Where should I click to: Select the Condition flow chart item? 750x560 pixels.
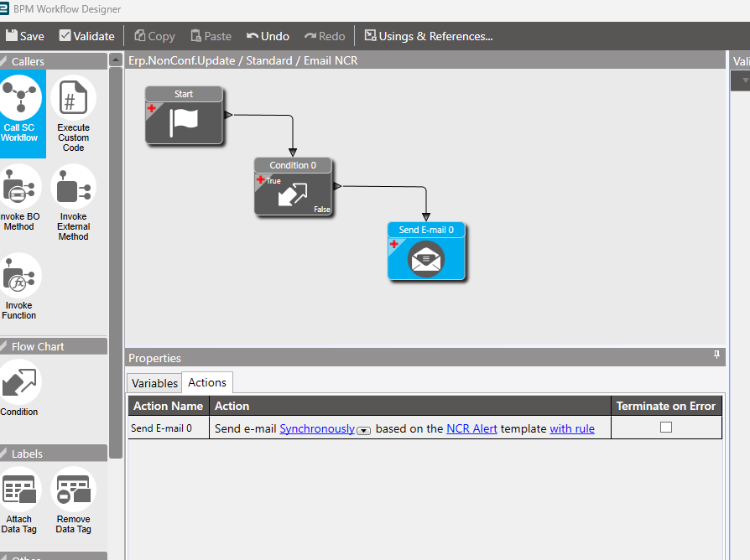click(x=19, y=388)
